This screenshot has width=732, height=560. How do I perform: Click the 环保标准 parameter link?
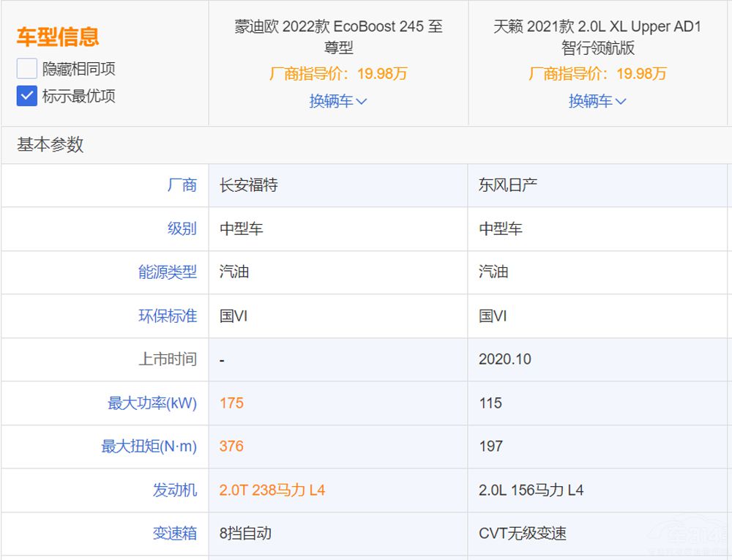pos(168,316)
